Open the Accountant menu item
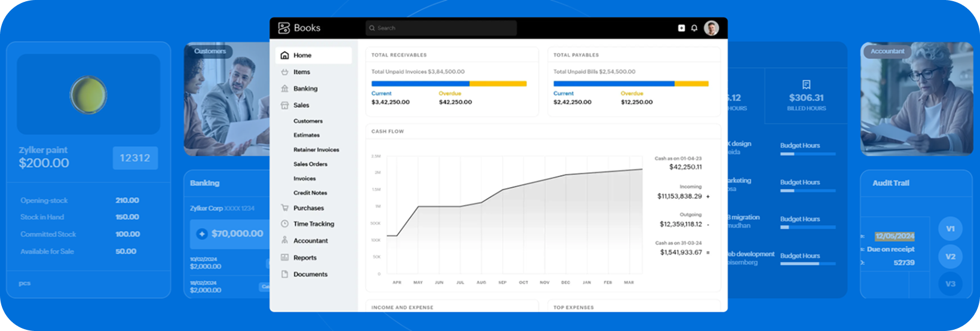This screenshot has height=331, width=980. (310, 241)
